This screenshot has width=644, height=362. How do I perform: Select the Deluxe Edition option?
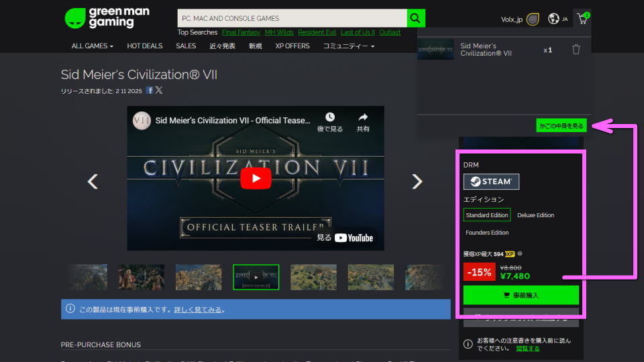click(x=535, y=215)
